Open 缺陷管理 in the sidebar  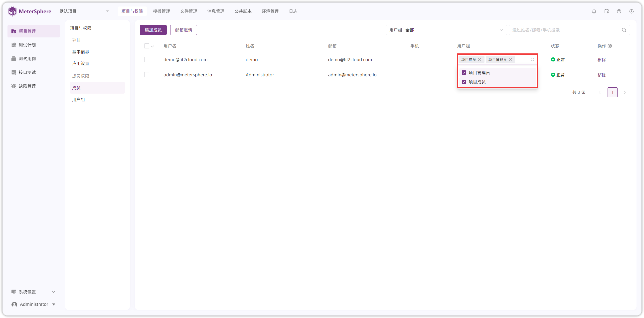[34, 86]
